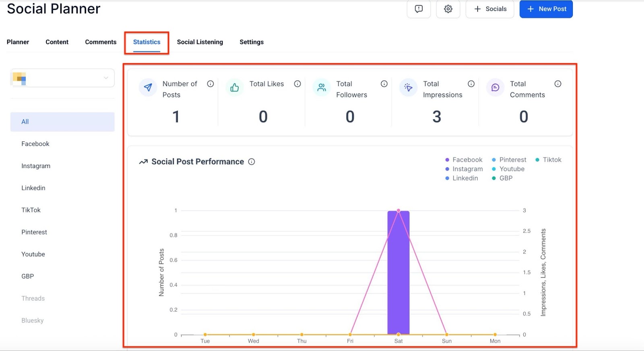Open settings gear icon in header
Screen dimensions: 644x351
448,9
